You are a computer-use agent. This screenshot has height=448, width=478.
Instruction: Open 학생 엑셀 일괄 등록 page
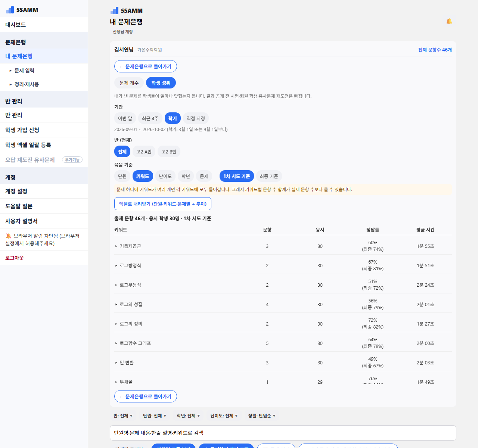[x=44, y=145]
